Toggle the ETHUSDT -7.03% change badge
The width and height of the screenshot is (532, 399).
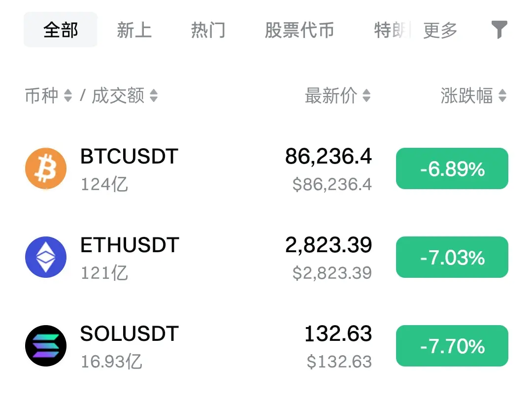[452, 257]
